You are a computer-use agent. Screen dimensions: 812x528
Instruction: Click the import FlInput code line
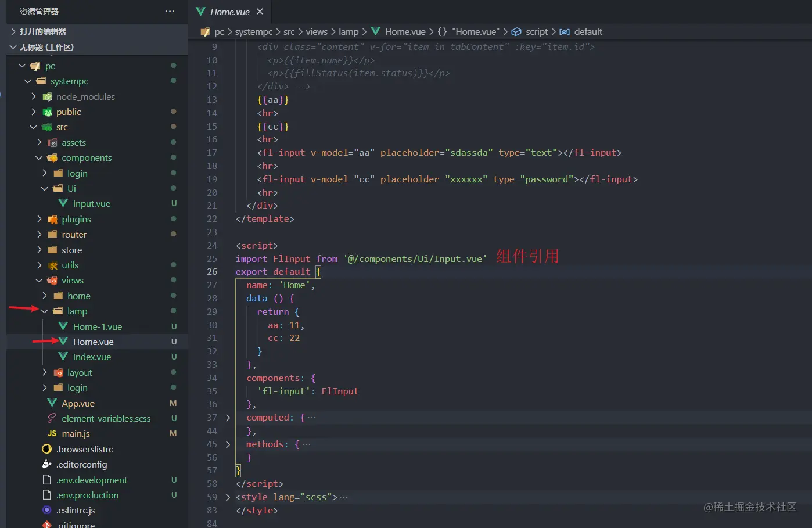[x=361, y=259]
